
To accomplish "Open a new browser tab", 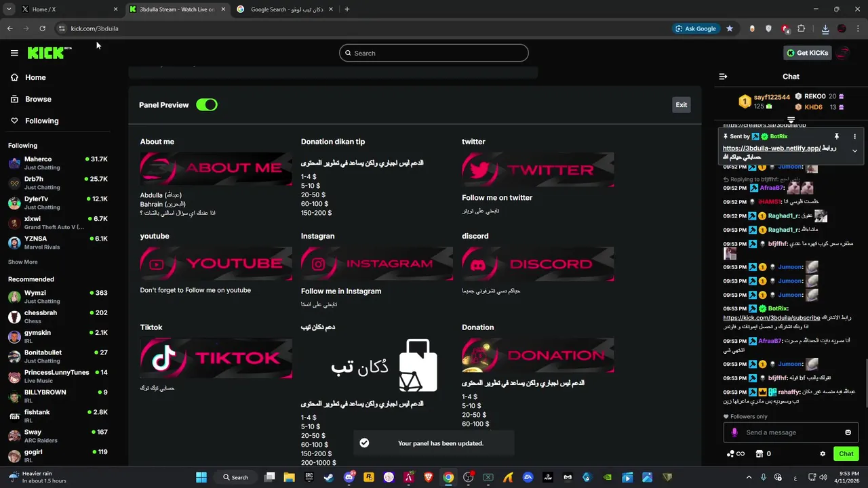I will 347,9.
